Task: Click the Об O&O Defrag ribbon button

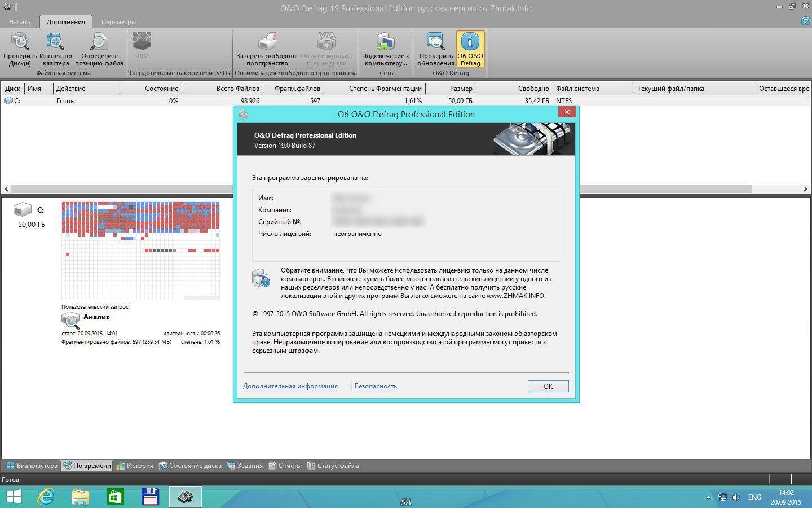Action: (x=470, y=49)
